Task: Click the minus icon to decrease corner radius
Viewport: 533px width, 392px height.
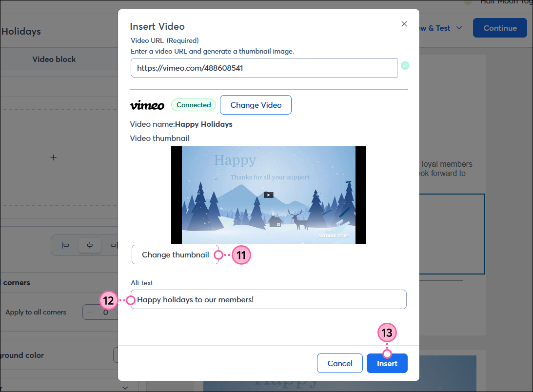Action: [90, 312]
